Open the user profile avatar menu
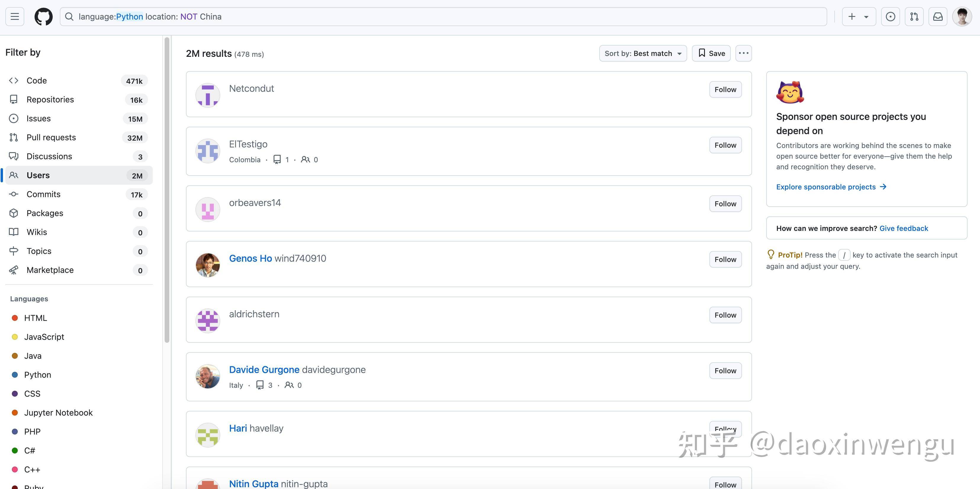Viewport: 980px width, 489px height. [962, 17]
